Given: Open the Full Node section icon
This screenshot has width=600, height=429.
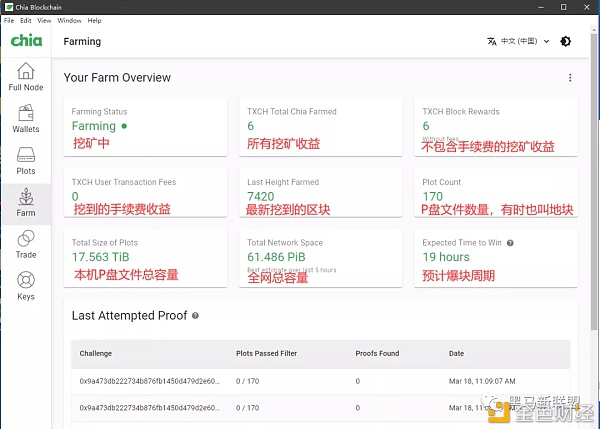Looking at the screenshot, I should point(26,71).
